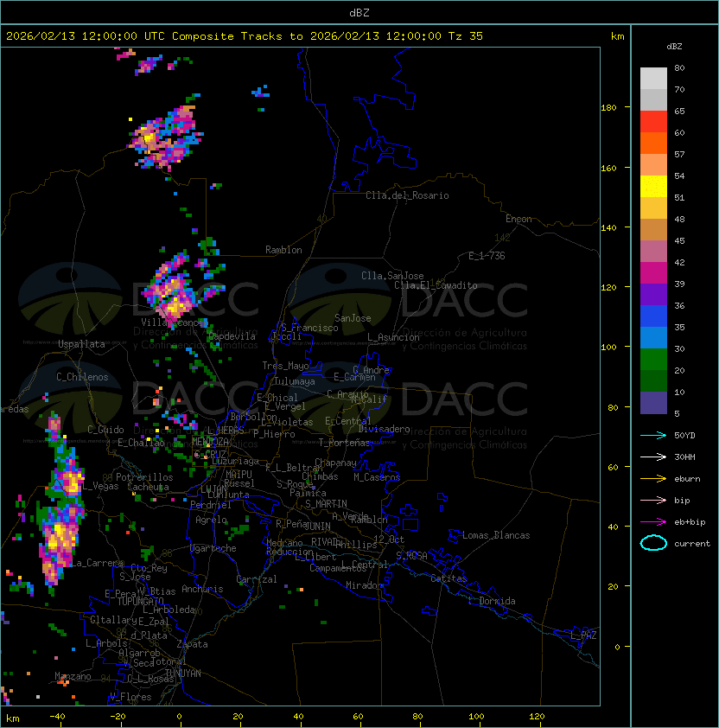Click the 'Capdevila' place label
This screenshot has width=719, height=728.
(x=232, y=336)
